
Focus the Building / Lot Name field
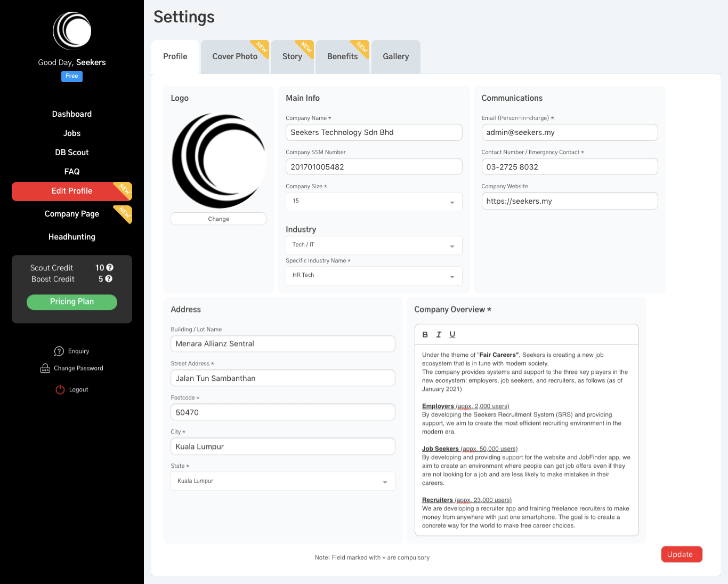tap(282, 343)
